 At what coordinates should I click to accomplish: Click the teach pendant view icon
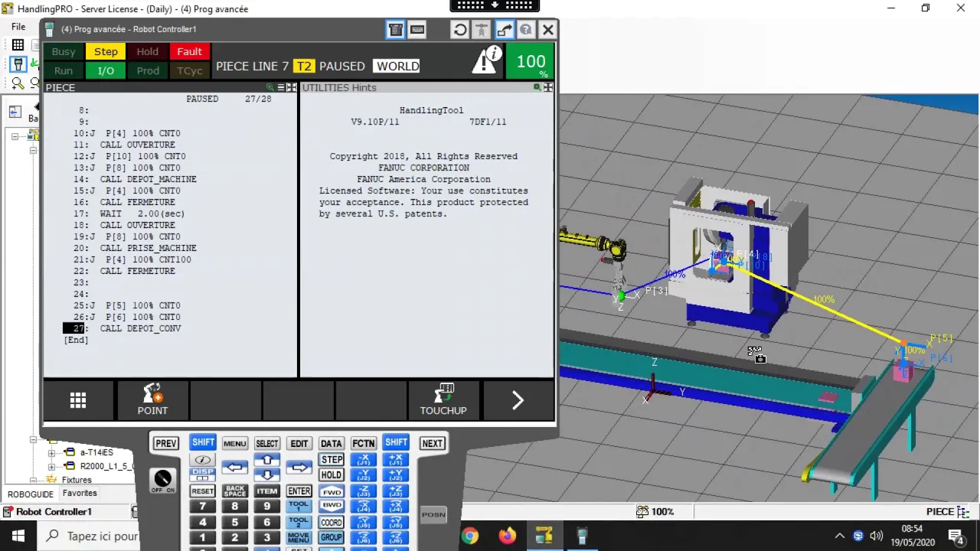[396, 30]
